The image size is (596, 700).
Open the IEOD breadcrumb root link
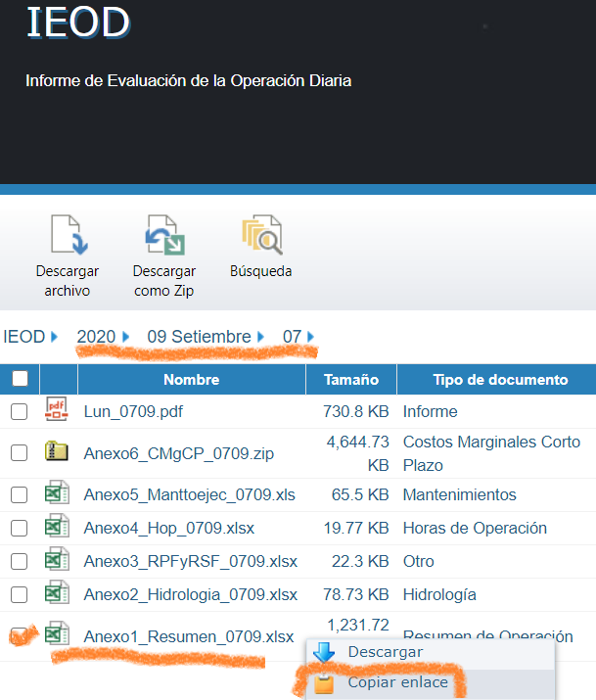23,337
